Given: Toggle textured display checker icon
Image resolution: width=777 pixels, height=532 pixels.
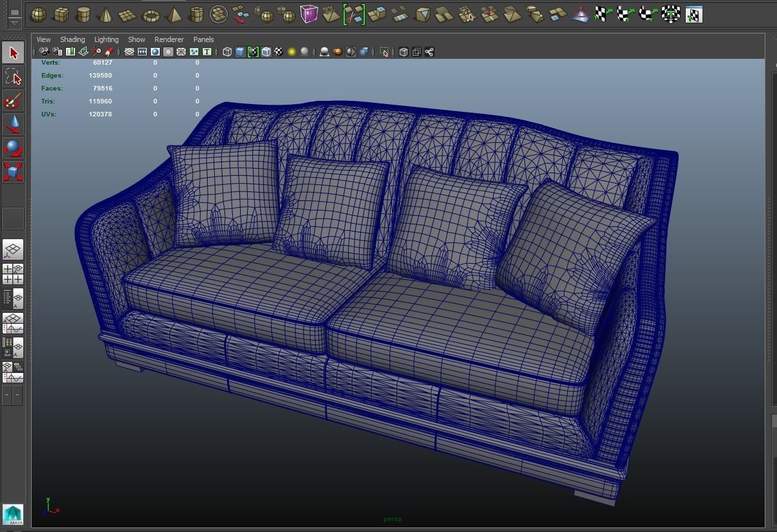Looking at the screenshot, I should point(279,52).
